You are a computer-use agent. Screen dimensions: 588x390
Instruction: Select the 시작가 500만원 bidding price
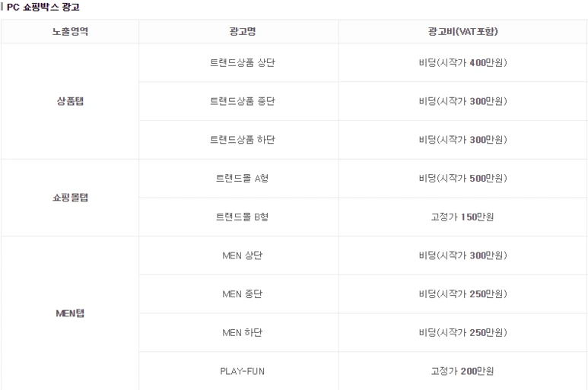point(462,179)
